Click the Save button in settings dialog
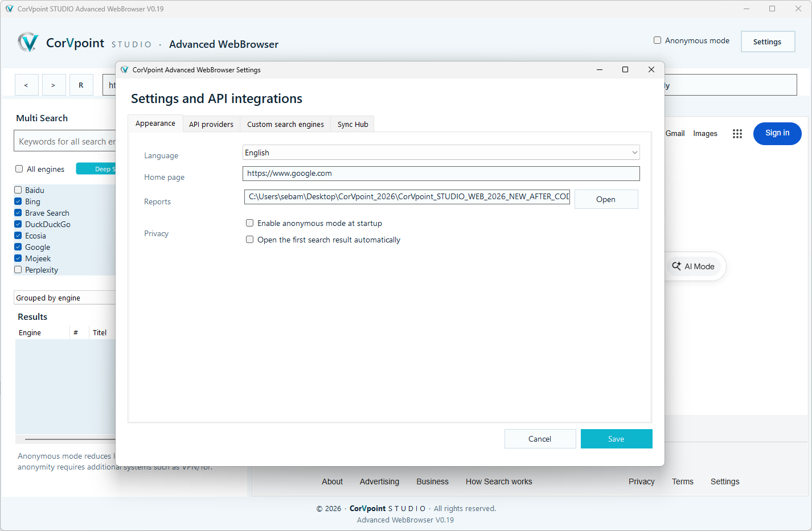 pos(616,439)
